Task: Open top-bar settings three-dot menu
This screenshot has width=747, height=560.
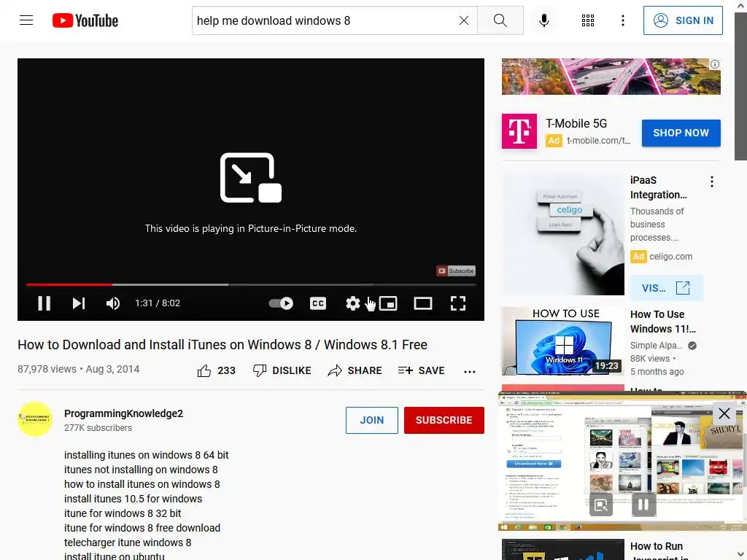Action: click(x=623, y=20)
